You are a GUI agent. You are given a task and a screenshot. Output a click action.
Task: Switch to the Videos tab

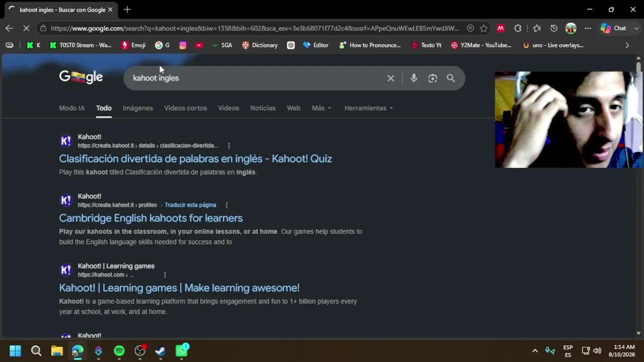point(228,108)
